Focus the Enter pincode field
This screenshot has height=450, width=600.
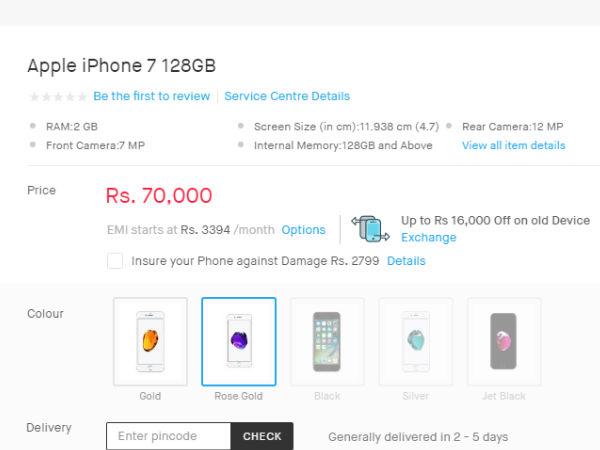click(x=168, y=436)
